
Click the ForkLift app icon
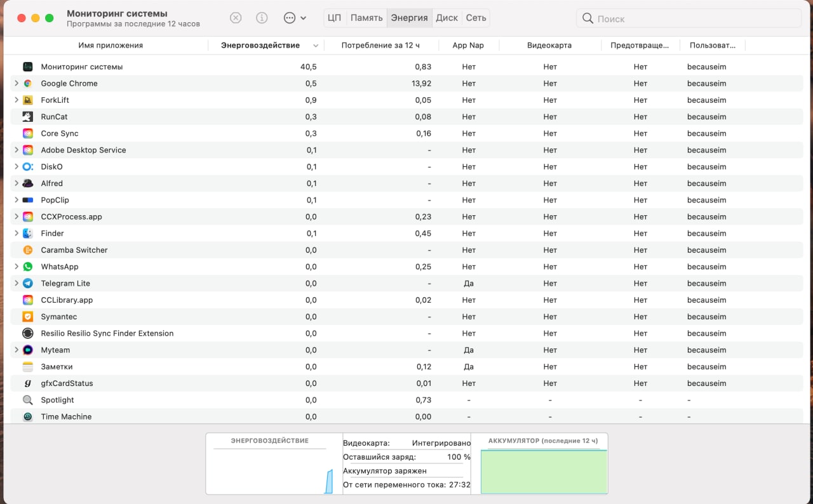[x=27, y=100]
